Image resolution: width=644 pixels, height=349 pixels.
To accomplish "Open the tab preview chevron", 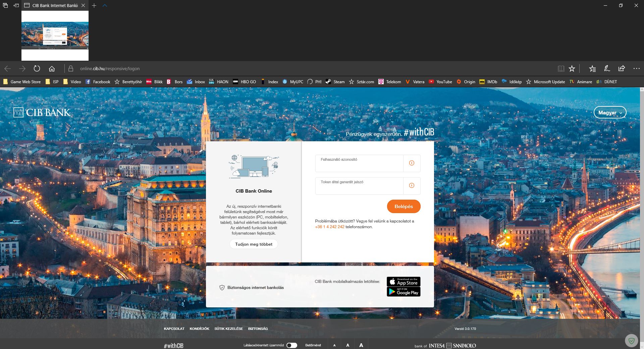I will point(105,5).
